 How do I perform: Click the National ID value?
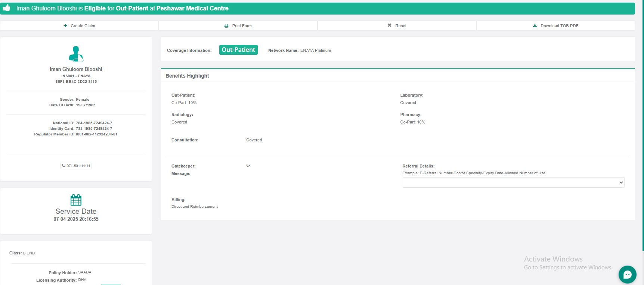[x=94, y=123]
